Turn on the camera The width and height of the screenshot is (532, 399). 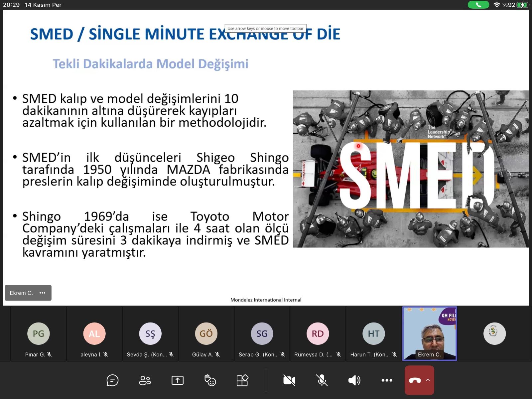tap(289, 380)
